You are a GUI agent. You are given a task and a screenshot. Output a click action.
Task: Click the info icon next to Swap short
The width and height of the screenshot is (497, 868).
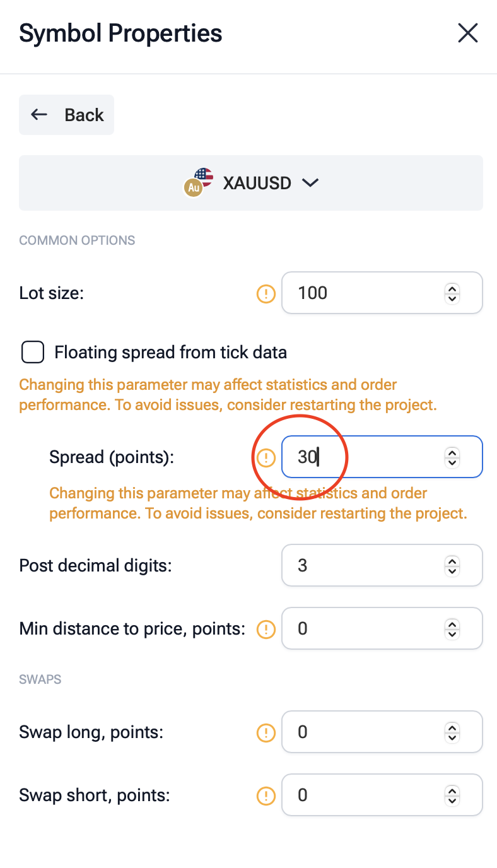point(266,795)
